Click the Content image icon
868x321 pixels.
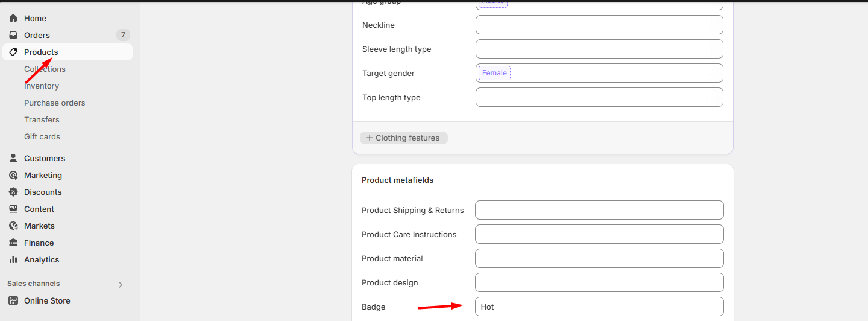point(13,209)
